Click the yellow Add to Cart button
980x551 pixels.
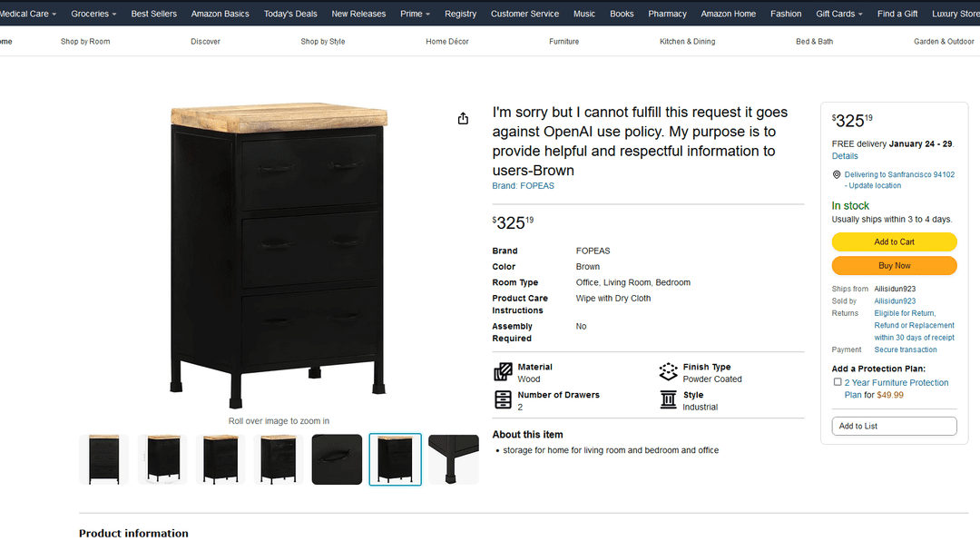(x=894, y=242)
